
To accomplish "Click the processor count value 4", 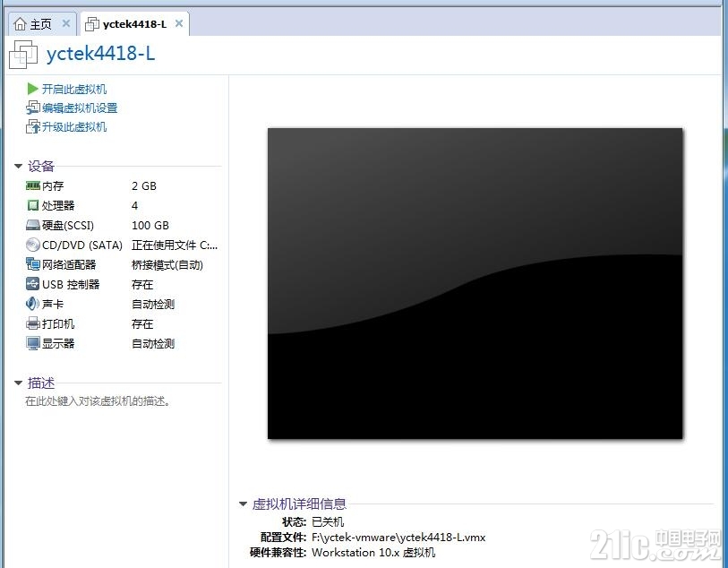I will (134, 205).
